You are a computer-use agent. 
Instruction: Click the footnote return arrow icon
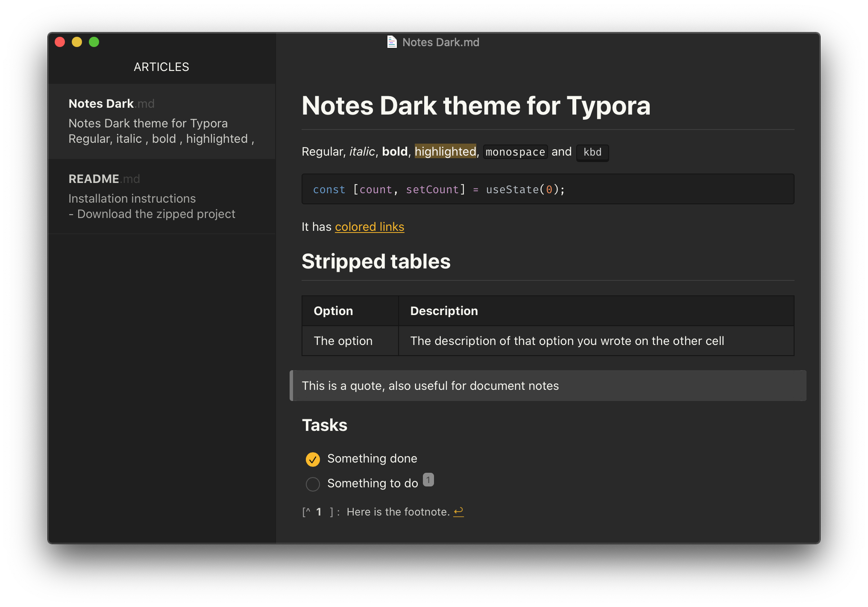click(458, 512)
